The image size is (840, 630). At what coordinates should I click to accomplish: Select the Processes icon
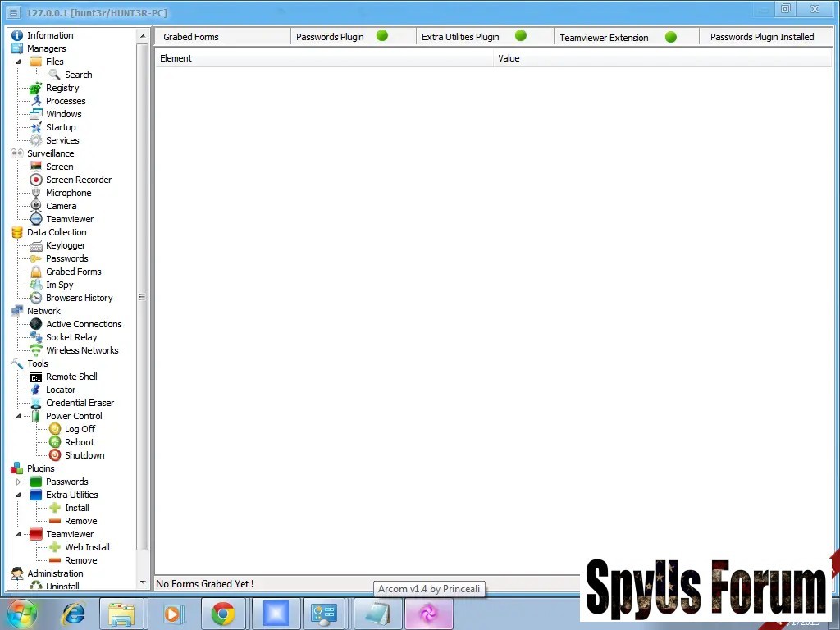point(36,101)
